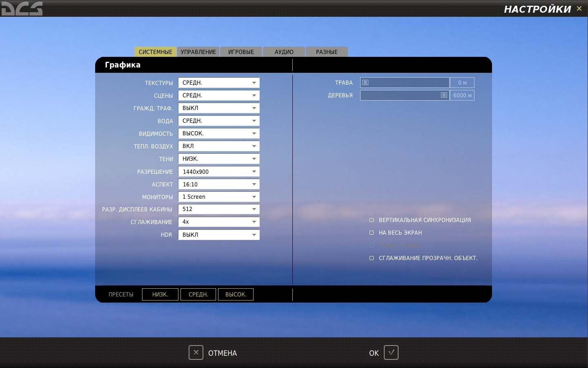The height and width of the screenshot is (368, 588).
Task: Switch to the АУДИО tab
Action: coord(284,52)
